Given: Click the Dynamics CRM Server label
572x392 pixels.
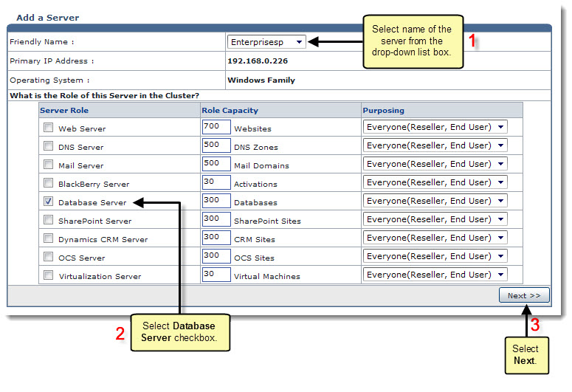Looking at the screenshot, I should [103, 239].
